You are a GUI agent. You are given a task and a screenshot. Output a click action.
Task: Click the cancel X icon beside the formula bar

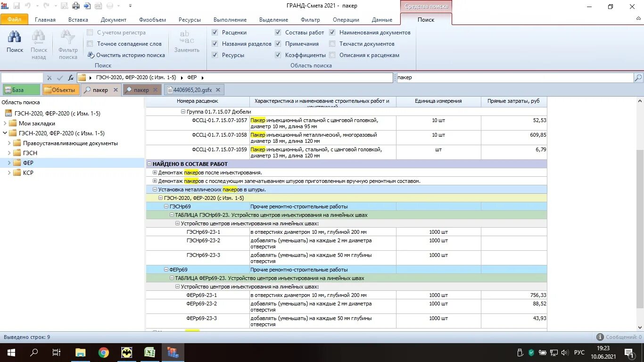point(49,78)
